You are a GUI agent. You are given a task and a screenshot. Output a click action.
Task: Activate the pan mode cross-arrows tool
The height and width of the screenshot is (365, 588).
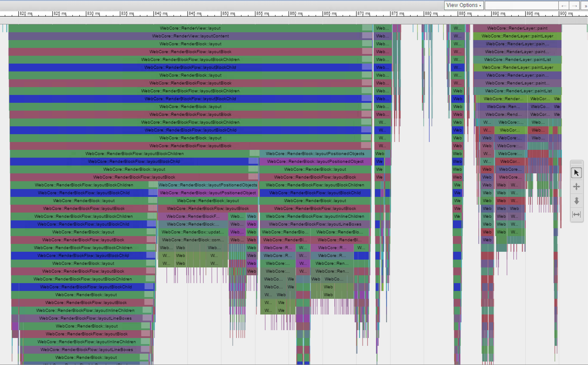tap(576, 187)
